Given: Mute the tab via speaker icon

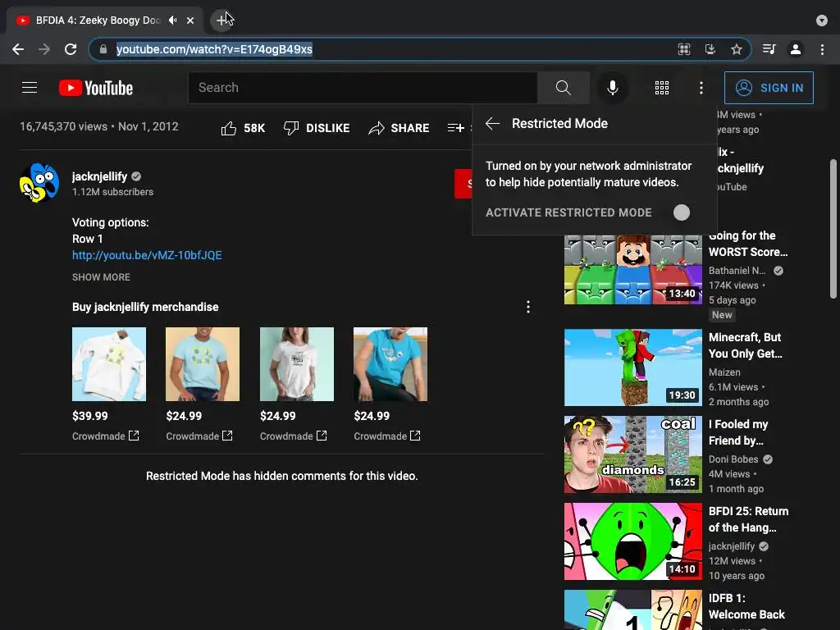Looking at the screenshot, I should point(172,21).
